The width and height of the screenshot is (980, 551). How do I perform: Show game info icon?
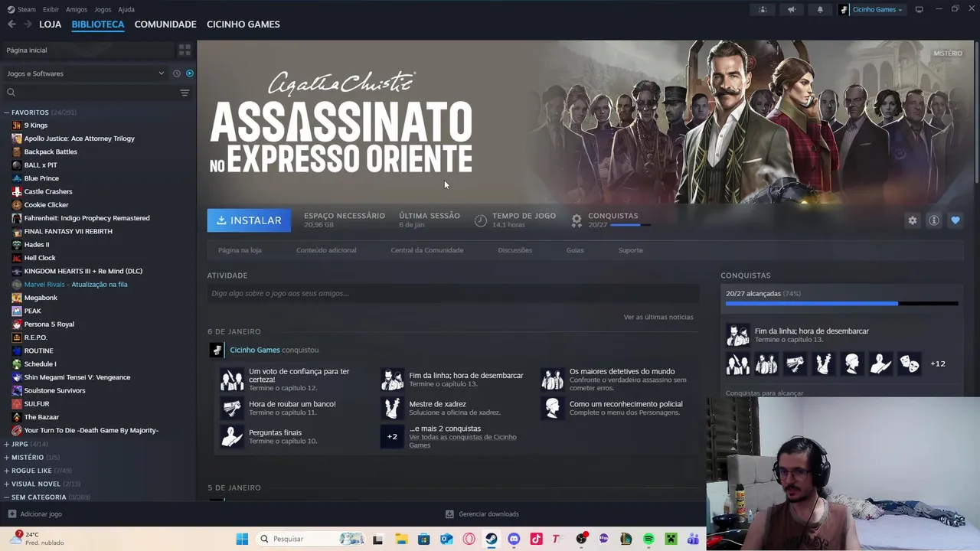tap(933, 220)
